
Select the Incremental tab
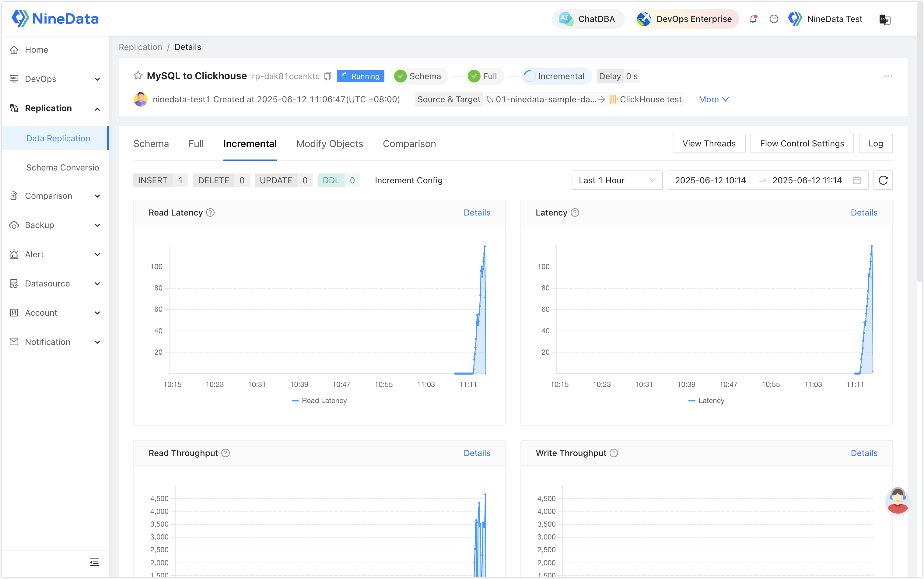point(250,144)
